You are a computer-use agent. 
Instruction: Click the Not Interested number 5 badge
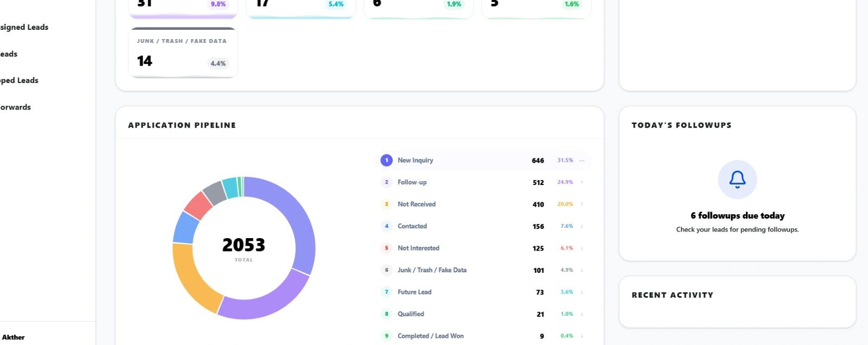386,248
